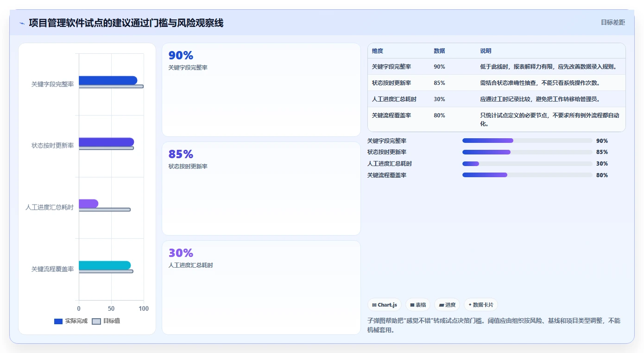Click chart axis label 关键流程覆盖率
Screen dimensions: 644x353
(x=52, y=269)
